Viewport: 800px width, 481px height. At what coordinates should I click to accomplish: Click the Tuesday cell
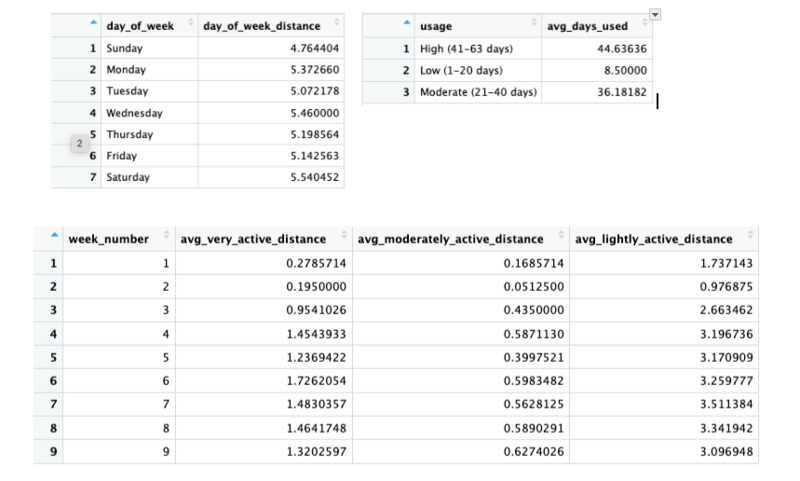click(149, 91)
